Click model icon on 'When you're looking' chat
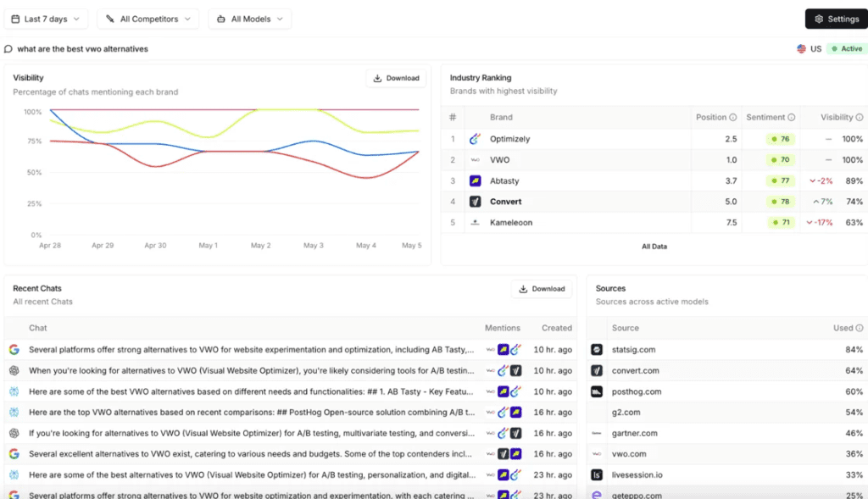 tap(14, 371)
